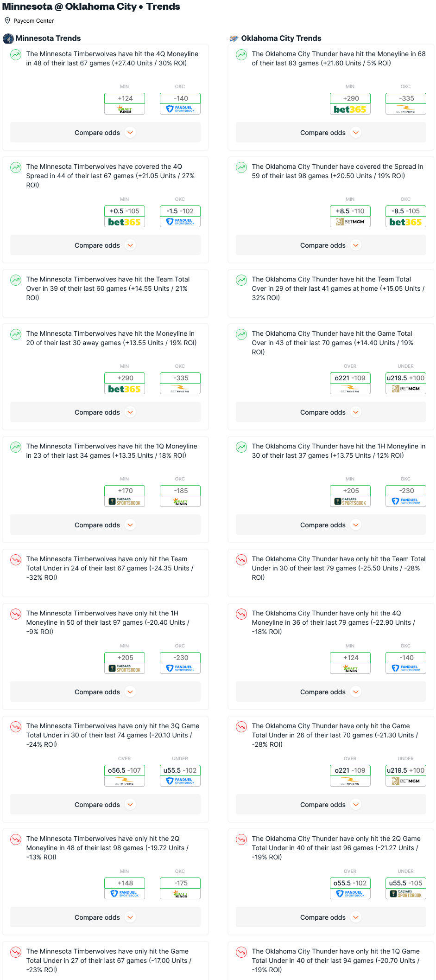
Task: Select bet365 +290 odds in Thunder Moneyline trend
Action: [350, 103]
